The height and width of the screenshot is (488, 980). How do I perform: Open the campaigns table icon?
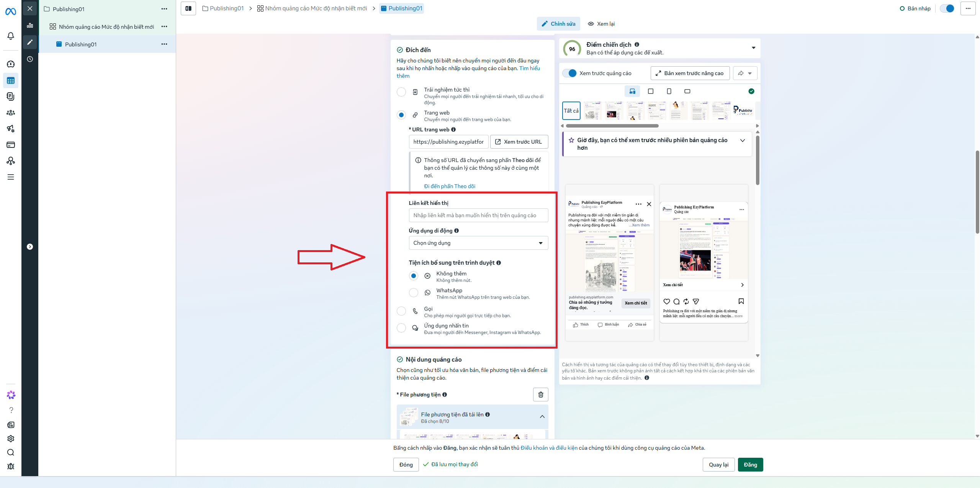click(11, 81)
